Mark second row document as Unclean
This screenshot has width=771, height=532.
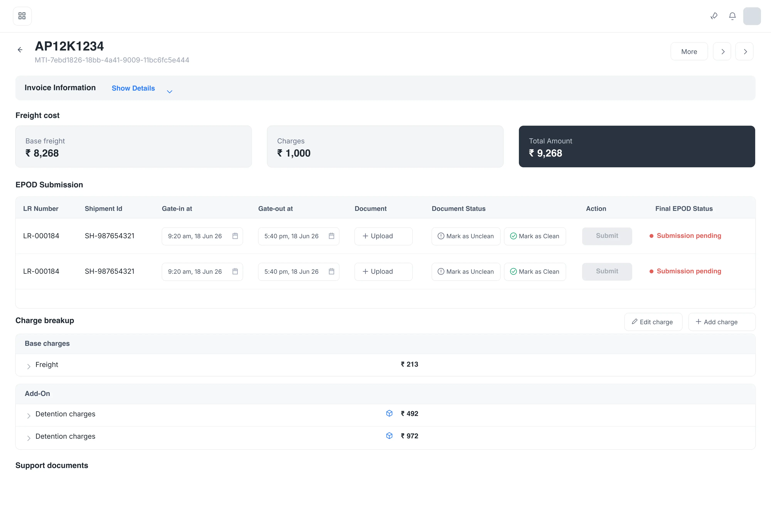[x=466, y=271]
